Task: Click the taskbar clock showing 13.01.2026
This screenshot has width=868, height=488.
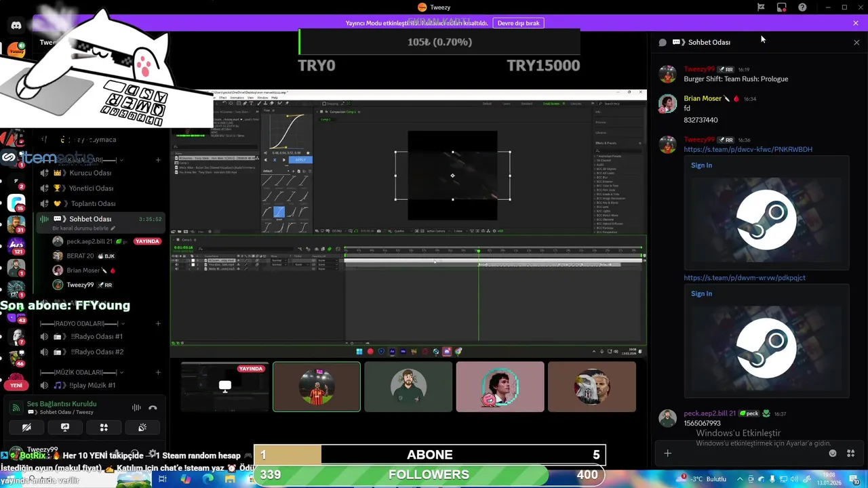Action: 829,479
